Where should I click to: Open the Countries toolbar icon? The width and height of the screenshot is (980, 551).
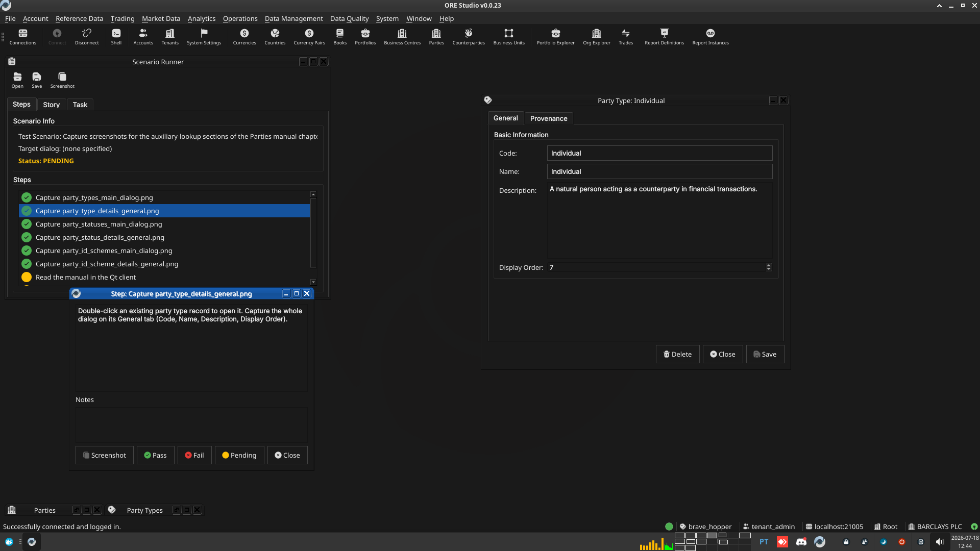275,37
